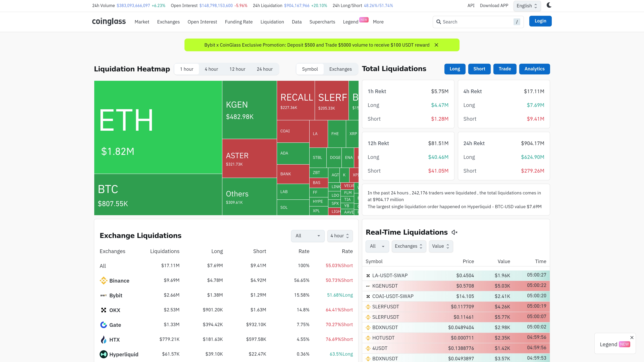
Task: Open the Funding Rate menu
Action: [238, 22]
